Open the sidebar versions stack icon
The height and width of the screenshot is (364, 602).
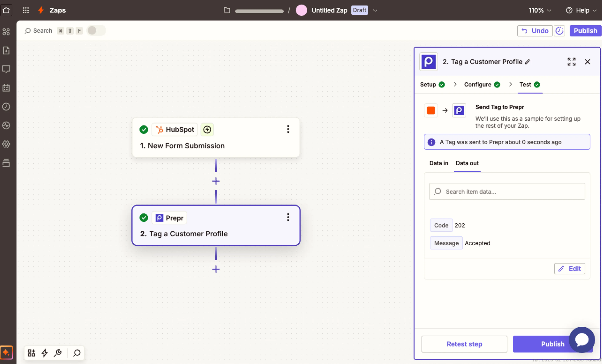(6, 163)
